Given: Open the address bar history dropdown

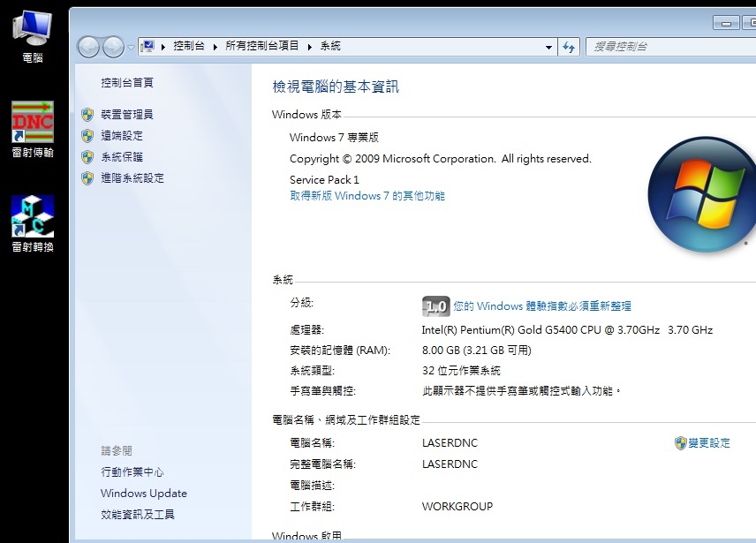Looking at the screenshot, I should pos(548,47).
